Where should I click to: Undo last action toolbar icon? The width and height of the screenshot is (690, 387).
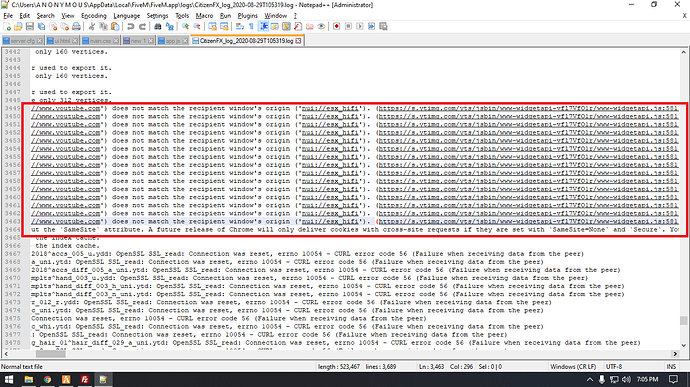130,26
